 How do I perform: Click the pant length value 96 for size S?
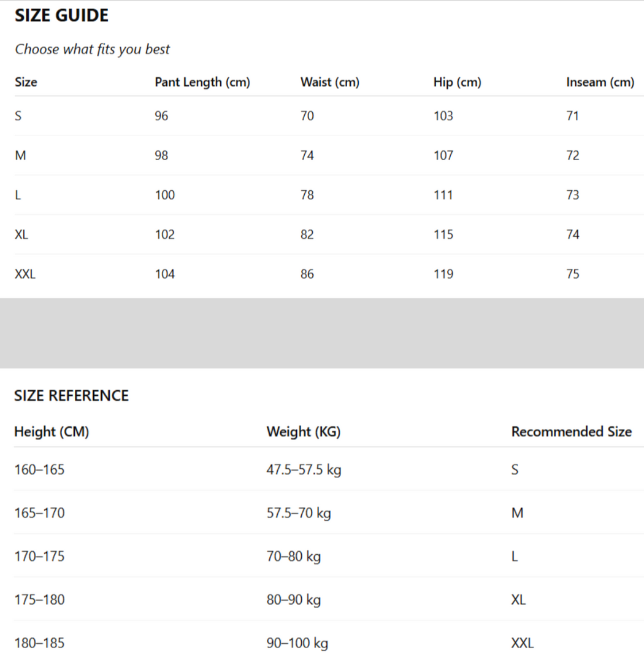pos(161,116)
